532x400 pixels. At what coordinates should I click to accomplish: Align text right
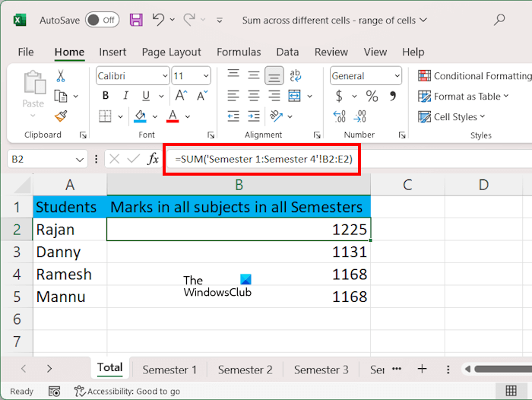tap(274, 96)
